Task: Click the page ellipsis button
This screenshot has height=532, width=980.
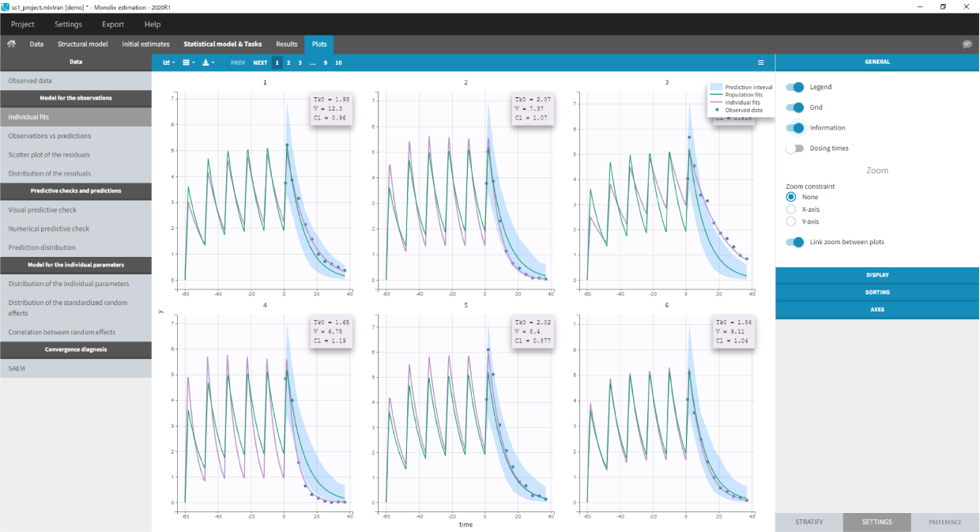Action: click(x=313, y=62)
